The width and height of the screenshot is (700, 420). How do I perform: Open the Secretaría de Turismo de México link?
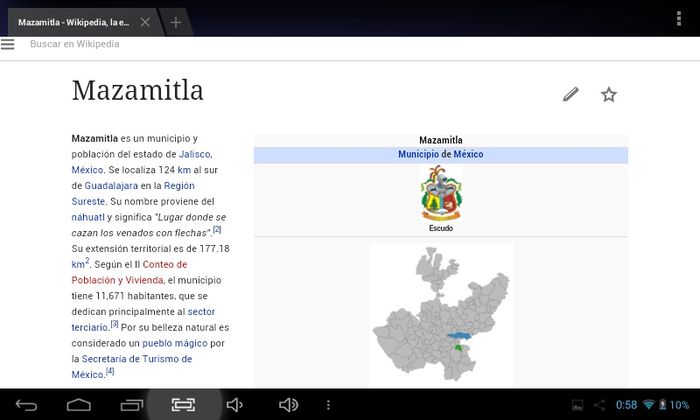(x=132, y=366)
